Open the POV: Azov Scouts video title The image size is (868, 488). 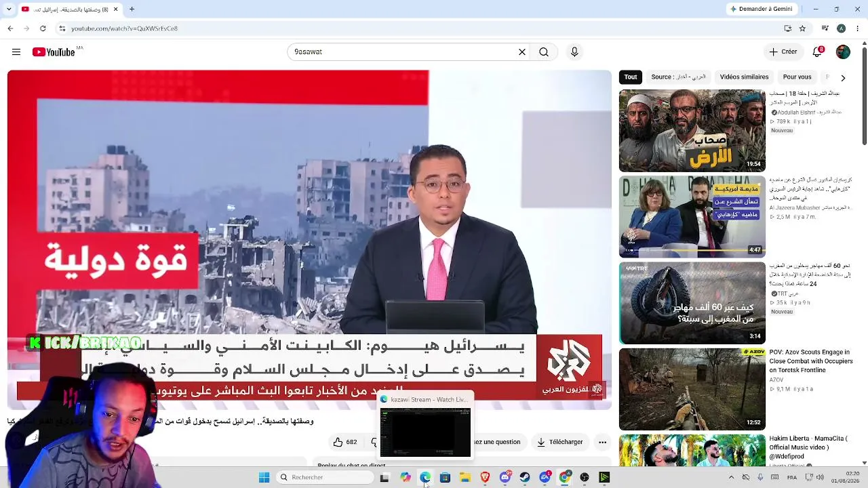coord(810,361)
